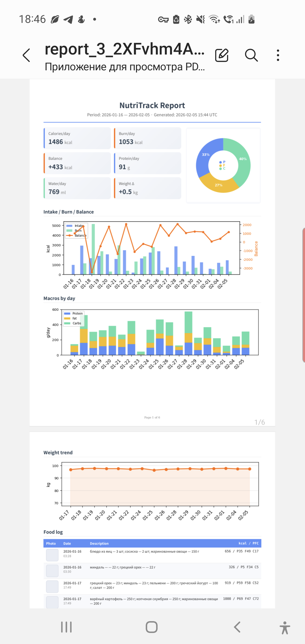The width and height of the screenshot is (305, 644).
Task: Tap the Burn/day 1053 kcal card
Action: point(147,138)
